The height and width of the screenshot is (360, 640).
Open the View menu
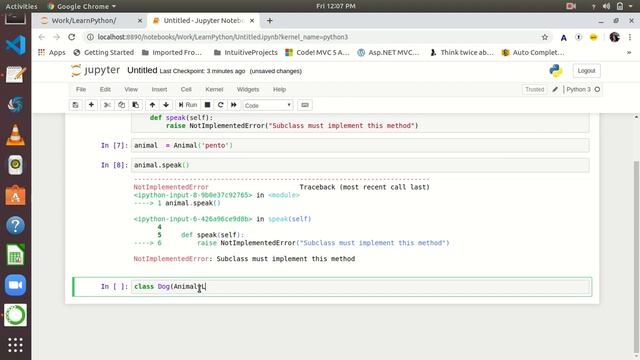click(131, 89)
